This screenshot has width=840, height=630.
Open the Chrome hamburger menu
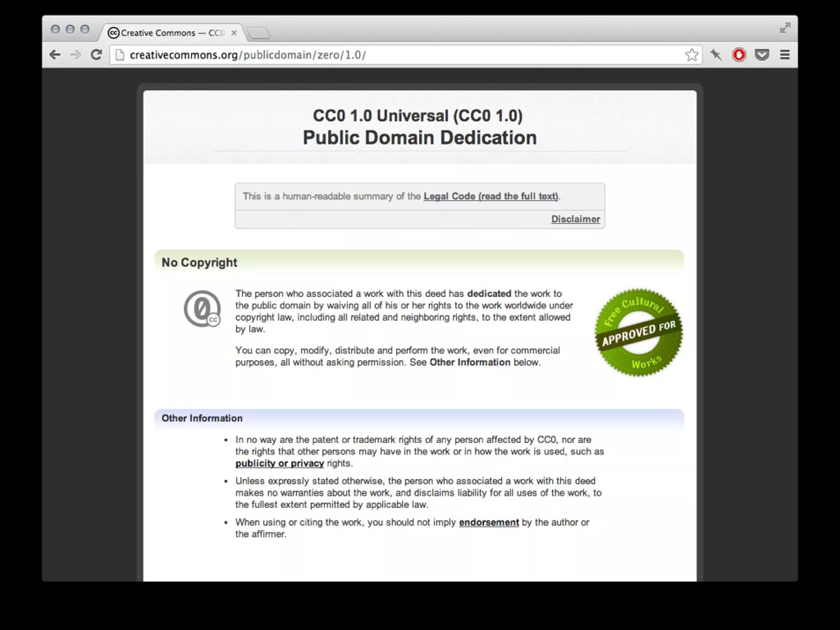pos(785,55)
